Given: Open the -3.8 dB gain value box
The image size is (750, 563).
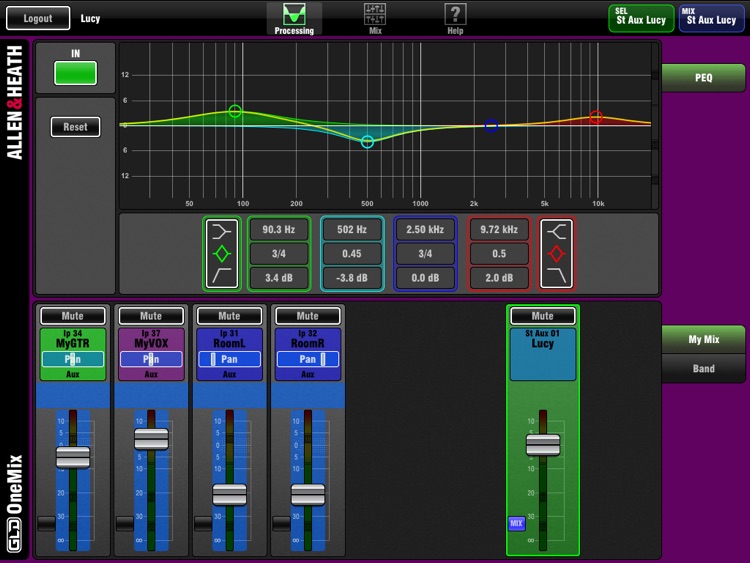Looking at the screenshot, I should tap(351, 278).
